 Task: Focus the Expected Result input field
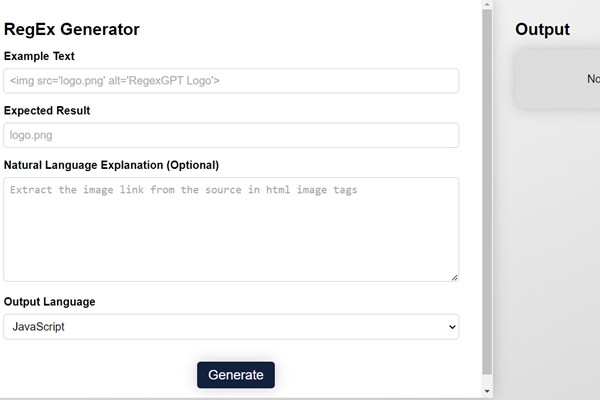coord(231,135)
